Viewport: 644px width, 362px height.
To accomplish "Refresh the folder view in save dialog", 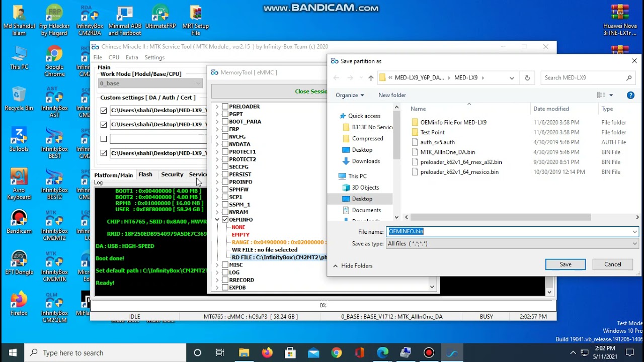I will [x=527, y=78].
